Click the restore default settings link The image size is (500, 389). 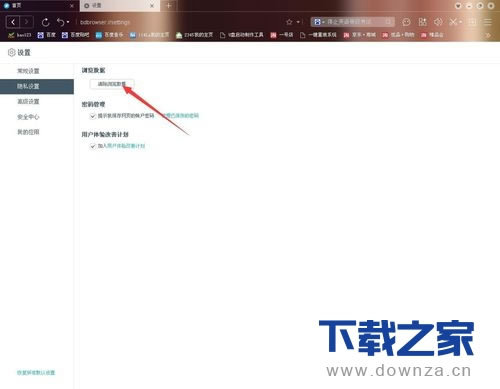36,373
